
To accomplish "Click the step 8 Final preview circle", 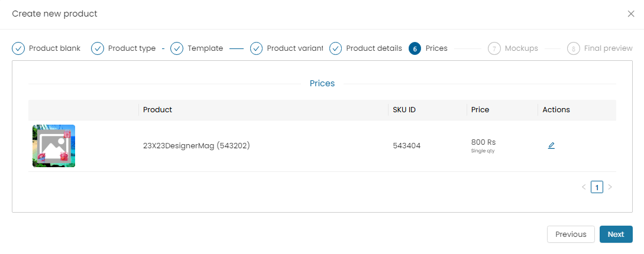I will click(x=574, y=48).
